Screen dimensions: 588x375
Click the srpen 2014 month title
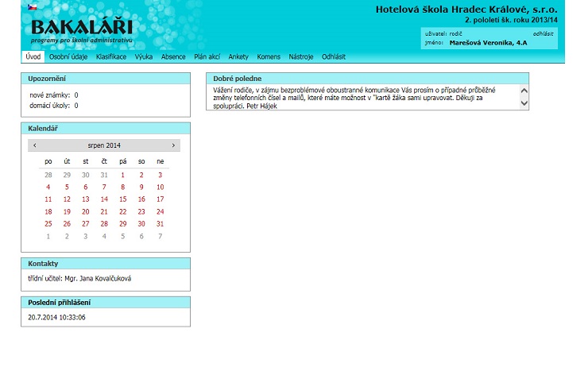click(104, 145)
